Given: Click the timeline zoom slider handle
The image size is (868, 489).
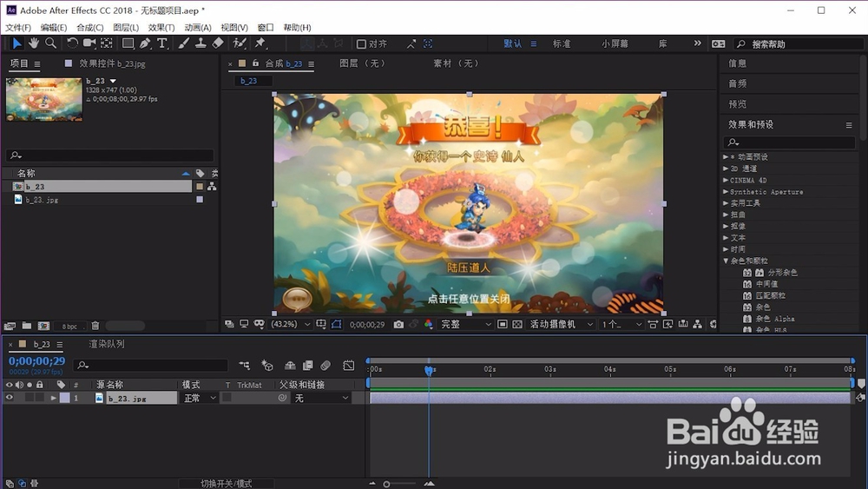Looking at the screenshot, I should 386,484.
